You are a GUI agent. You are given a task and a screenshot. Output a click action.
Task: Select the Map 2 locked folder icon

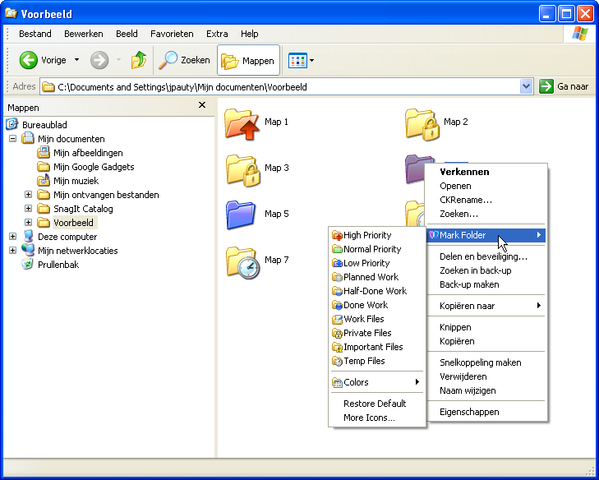point(422,124)
